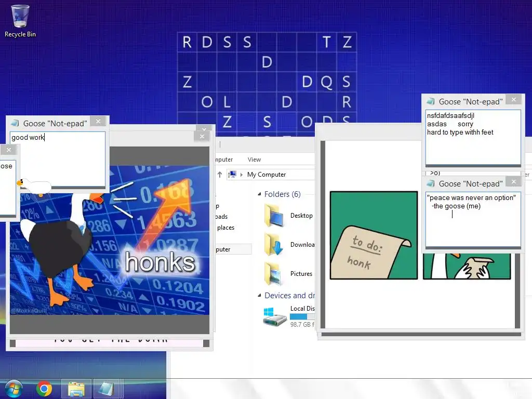Click the Local Disk storage usage bar
This screenshot has height=399, width=532.
(302, 316)
